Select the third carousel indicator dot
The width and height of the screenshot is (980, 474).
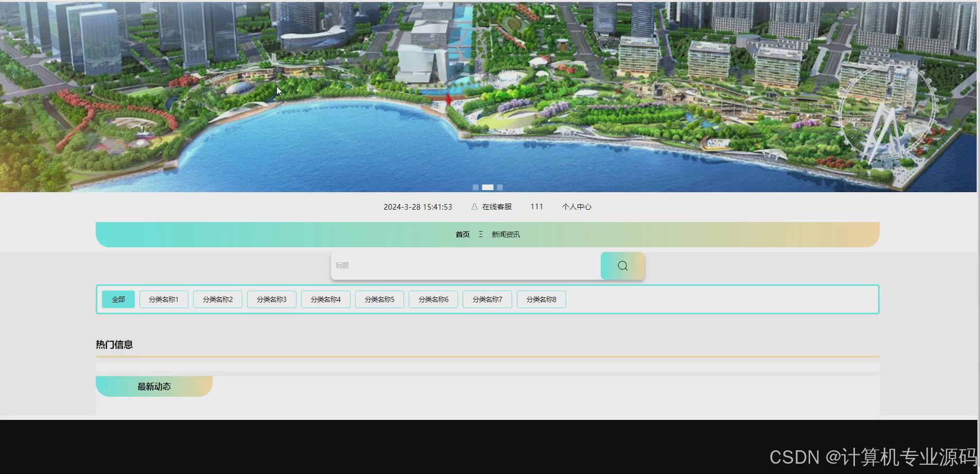click(499, 187)
